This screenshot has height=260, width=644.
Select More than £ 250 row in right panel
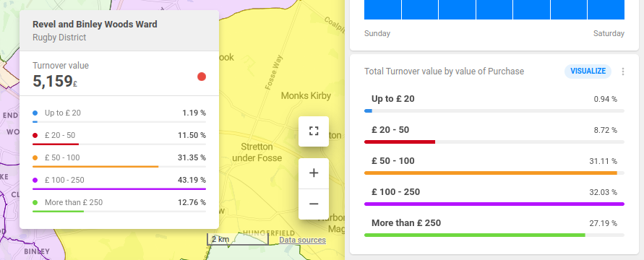click(494, 228)
